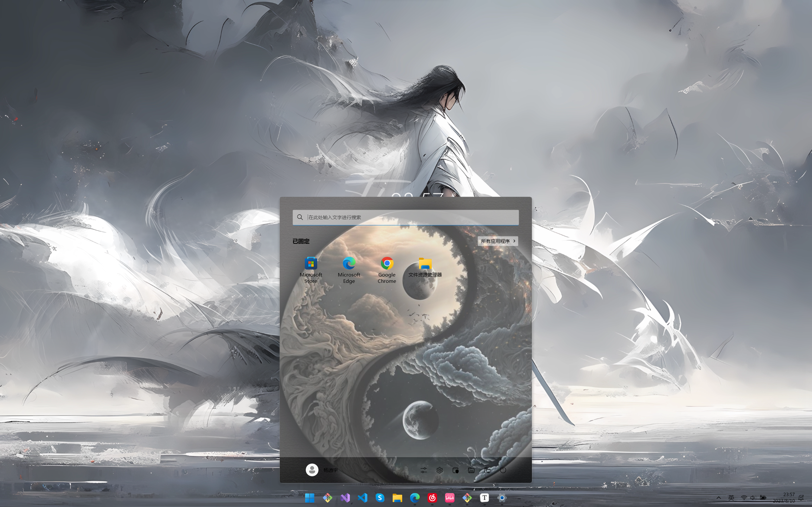Click the shield window icon in Start footer
This screenshot has height=507, width=812.
pyautogui.click(x=455, y=470)
